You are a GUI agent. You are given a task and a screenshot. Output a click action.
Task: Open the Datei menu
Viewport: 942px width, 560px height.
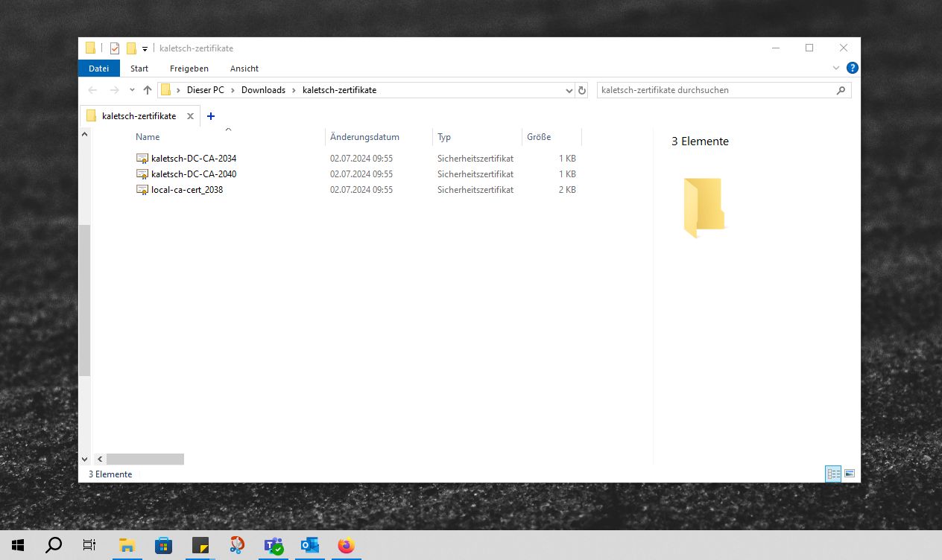click(98, 69)
